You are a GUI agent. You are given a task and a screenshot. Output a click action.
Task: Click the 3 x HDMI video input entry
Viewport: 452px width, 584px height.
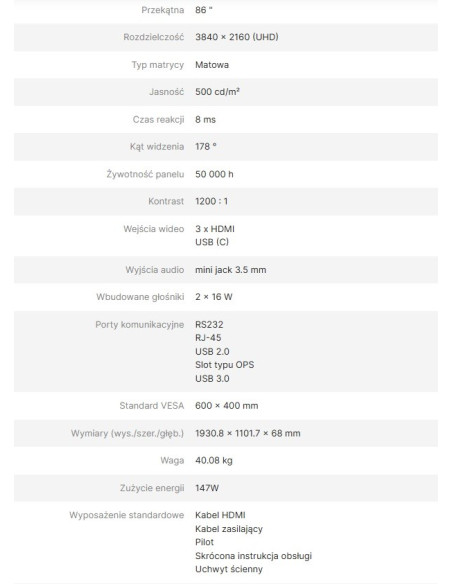[x=215, y=229]
